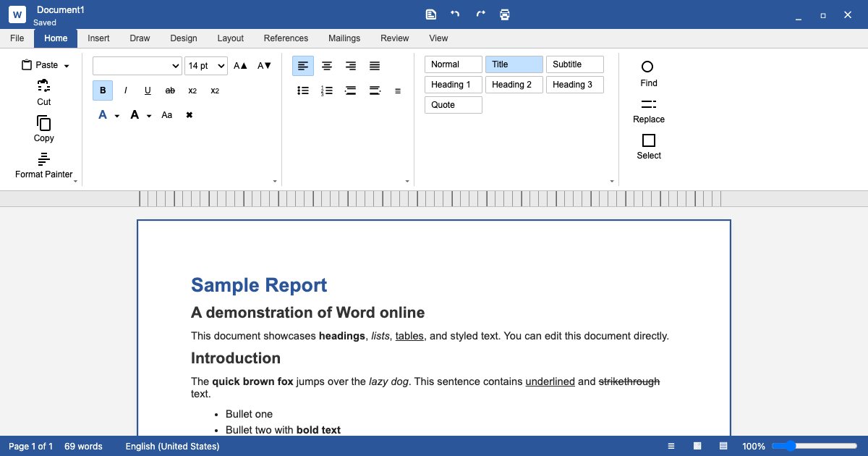
Task: Apply the Subtitle style
Action: tap(575, 64)
